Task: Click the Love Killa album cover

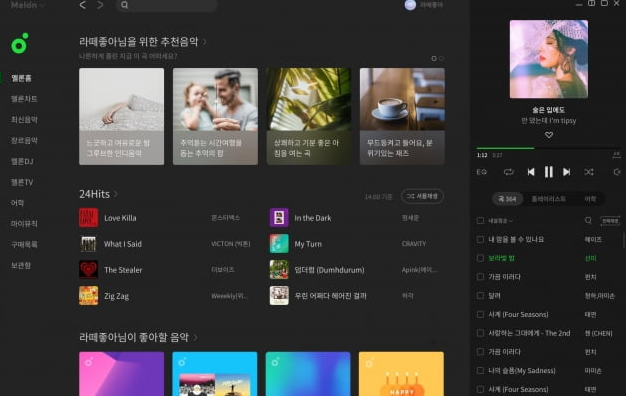Action: pyautogui.click(x=89, y=218)
